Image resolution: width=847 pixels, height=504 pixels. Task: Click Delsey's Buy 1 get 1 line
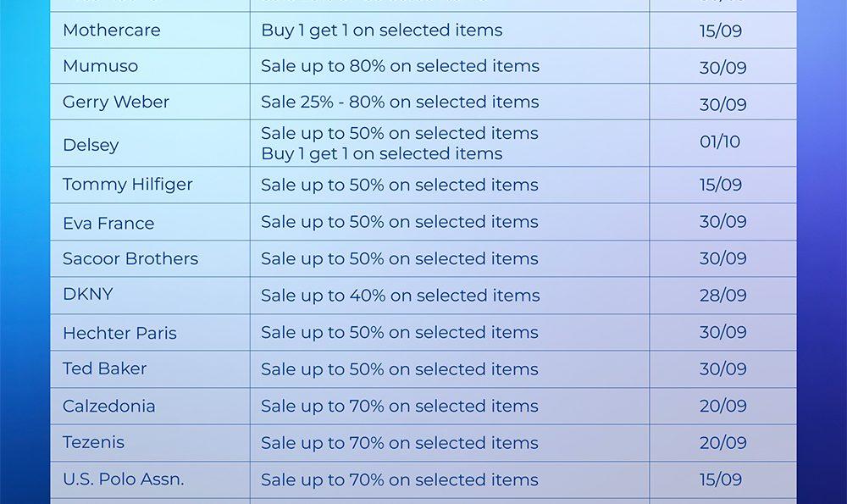click(381, 154)
